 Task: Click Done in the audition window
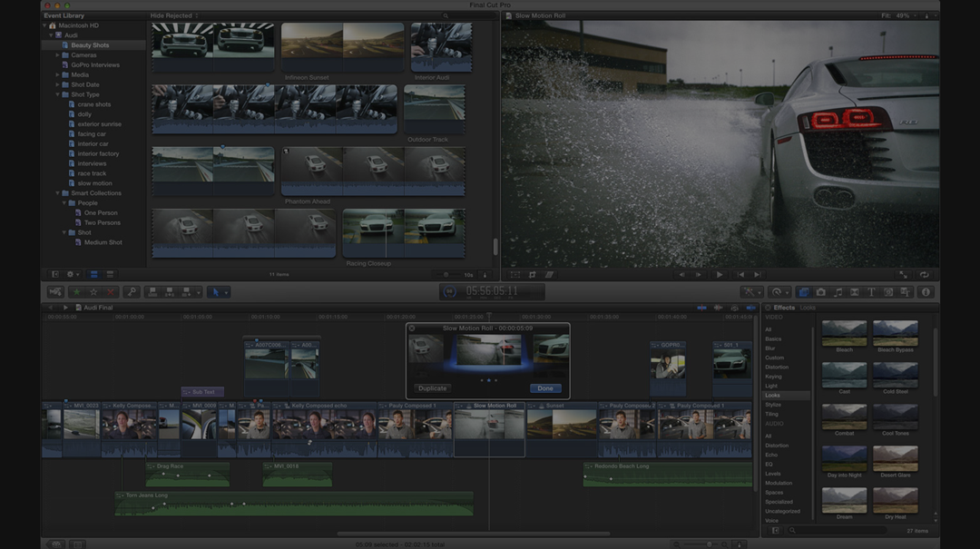(x=545, y=388)
